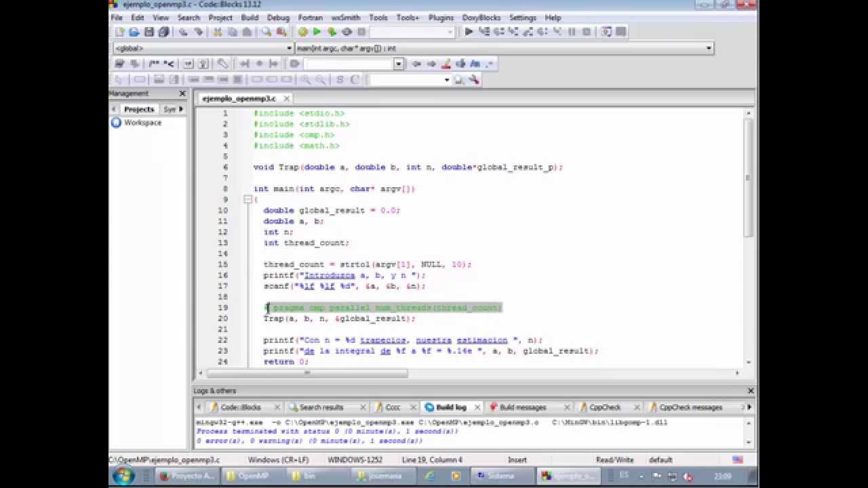Click the Zoom out icon in lower toolbar

pos(321,80)
